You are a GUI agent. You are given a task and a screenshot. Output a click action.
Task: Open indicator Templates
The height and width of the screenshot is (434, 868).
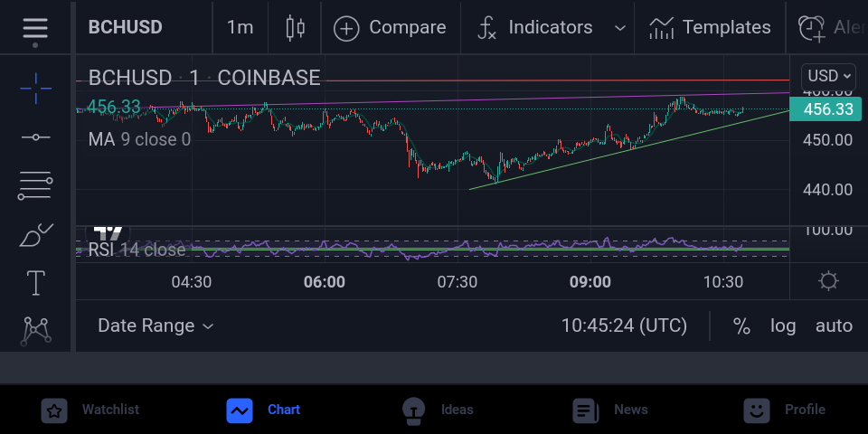pyautogui.click(x=710, y=28)
